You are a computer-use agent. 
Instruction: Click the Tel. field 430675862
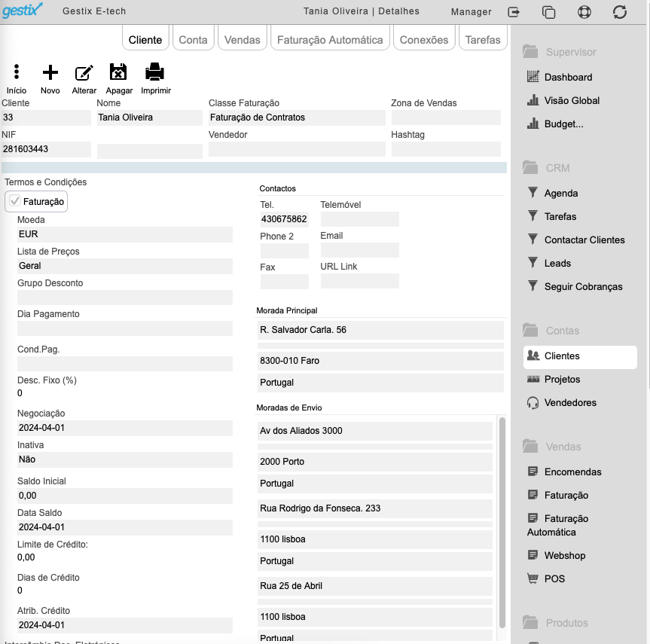click(285, 219)
